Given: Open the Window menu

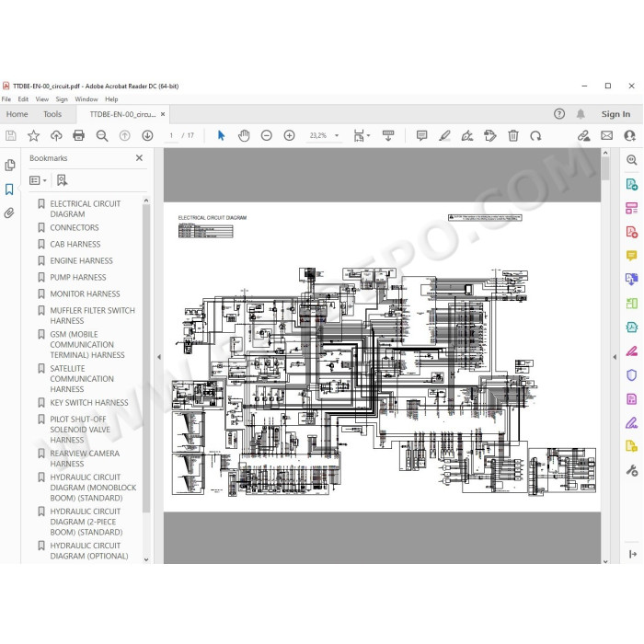Looking at the screenshot, I should pos(86,99).
